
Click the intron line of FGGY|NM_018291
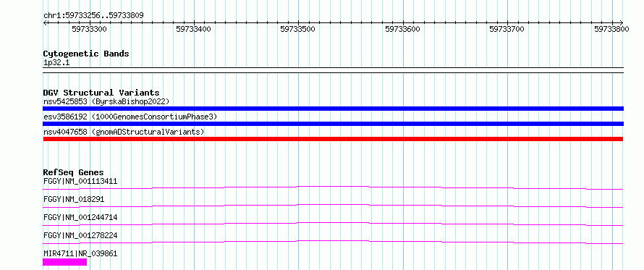pyautogui.click(x=333, y=206)
